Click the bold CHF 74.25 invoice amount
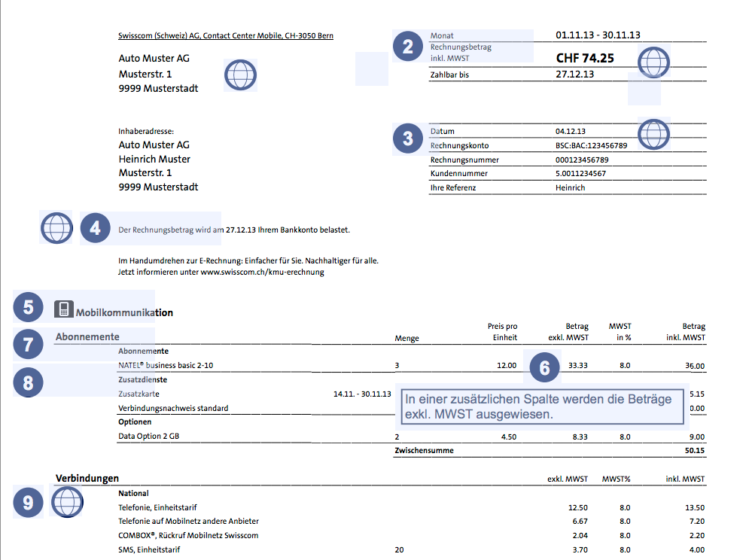Screen dimensions: 746x560 click(585, 58)
